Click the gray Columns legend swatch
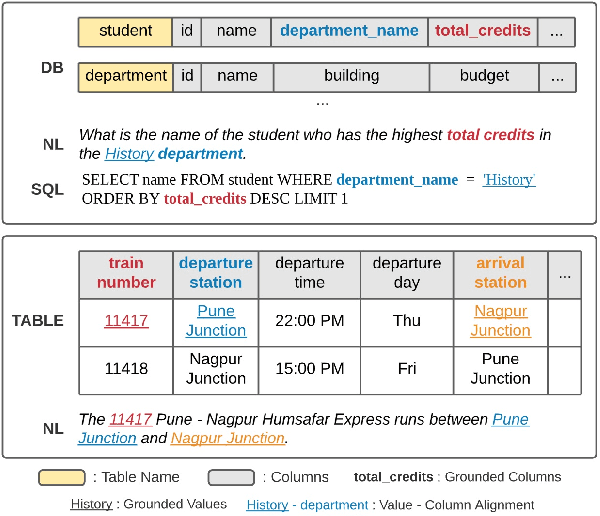 [x=231, y=478]
